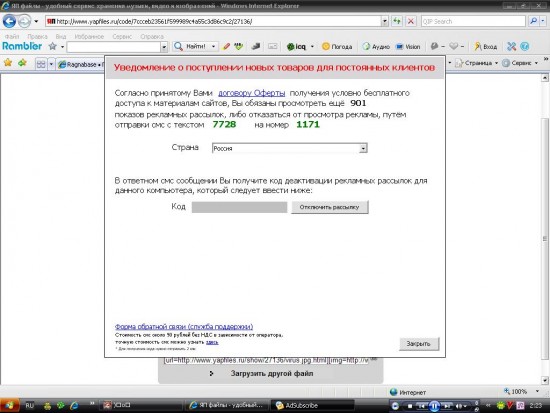Click the taskbar player volume icon
The width and height of the screenshot is (550, 413).
459,406
